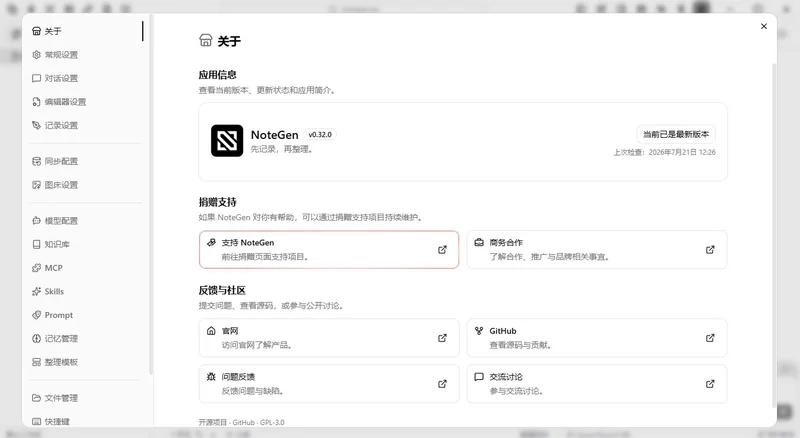800x438 pixels.
Task: Click the gear icon next to 常规设置
Action: tap(36, 55)
